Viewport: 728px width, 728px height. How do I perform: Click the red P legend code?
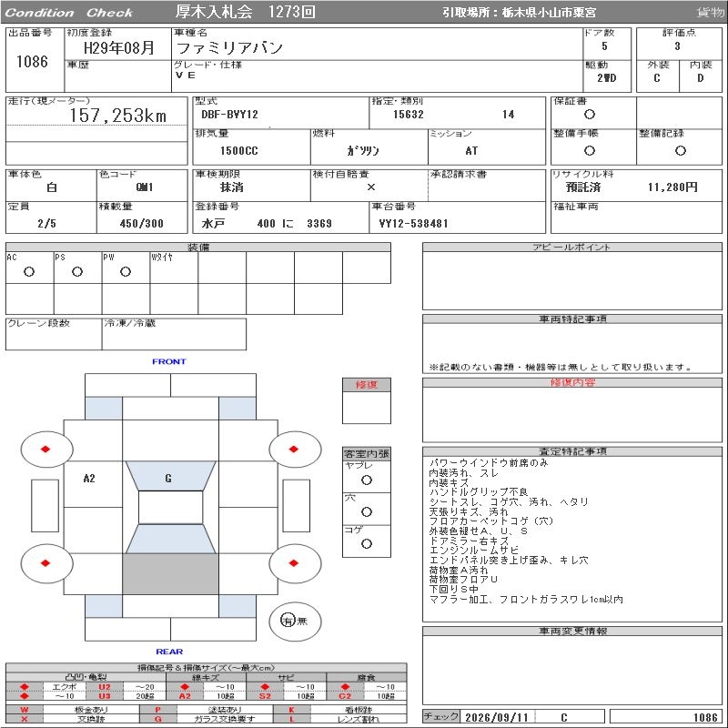(x=157, y=710)
